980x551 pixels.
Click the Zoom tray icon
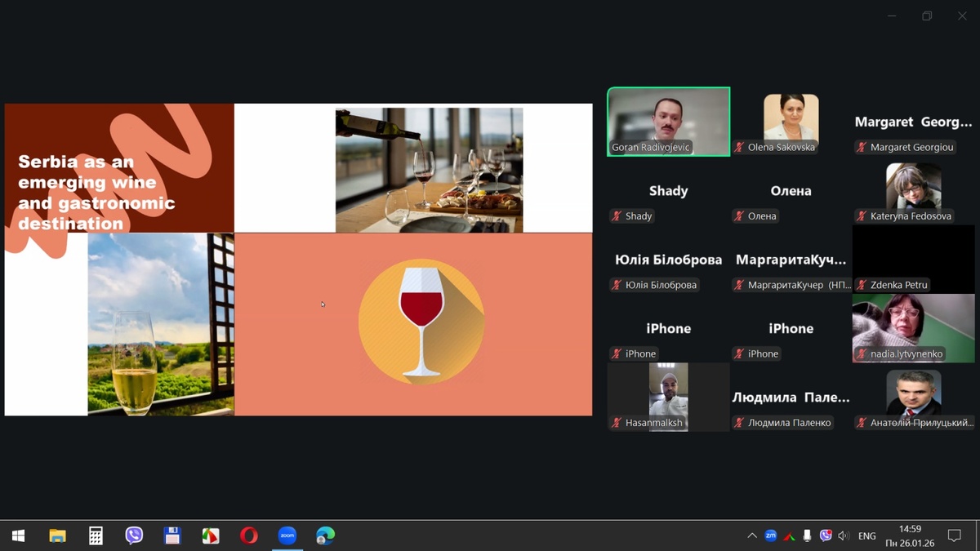pyautogui.click(x=770, y=535)
